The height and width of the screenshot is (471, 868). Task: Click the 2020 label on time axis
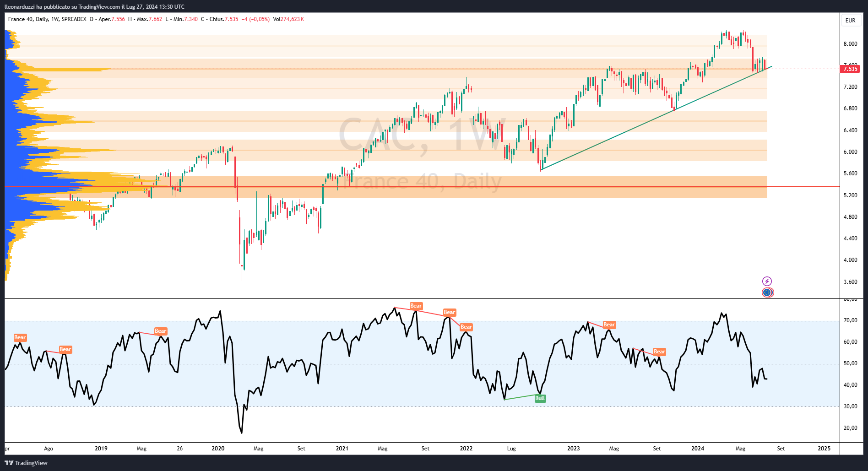[218, 449]
